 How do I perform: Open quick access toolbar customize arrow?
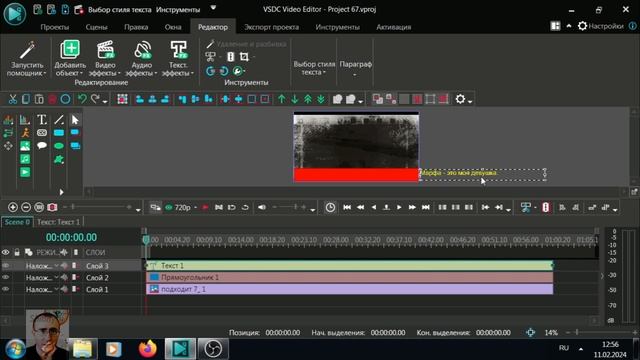(213, 8)
